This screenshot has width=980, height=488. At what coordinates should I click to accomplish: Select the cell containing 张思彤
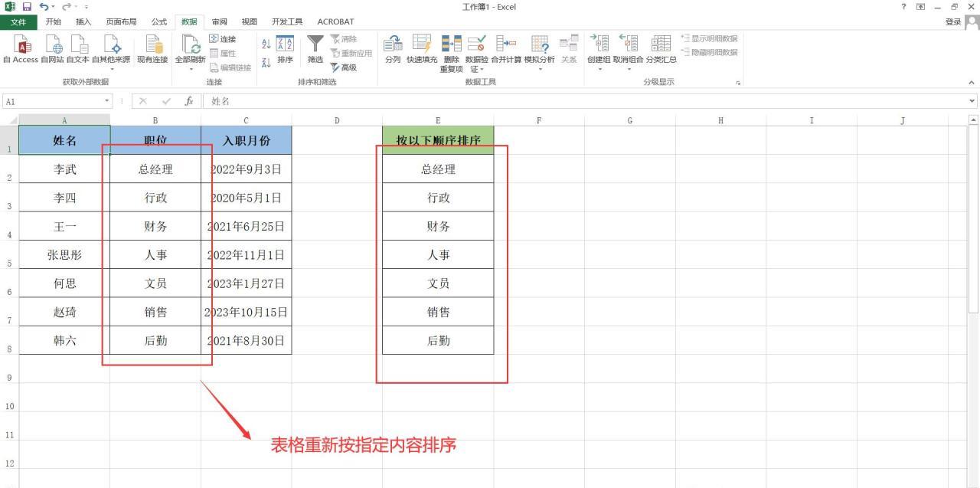[64, 255]
